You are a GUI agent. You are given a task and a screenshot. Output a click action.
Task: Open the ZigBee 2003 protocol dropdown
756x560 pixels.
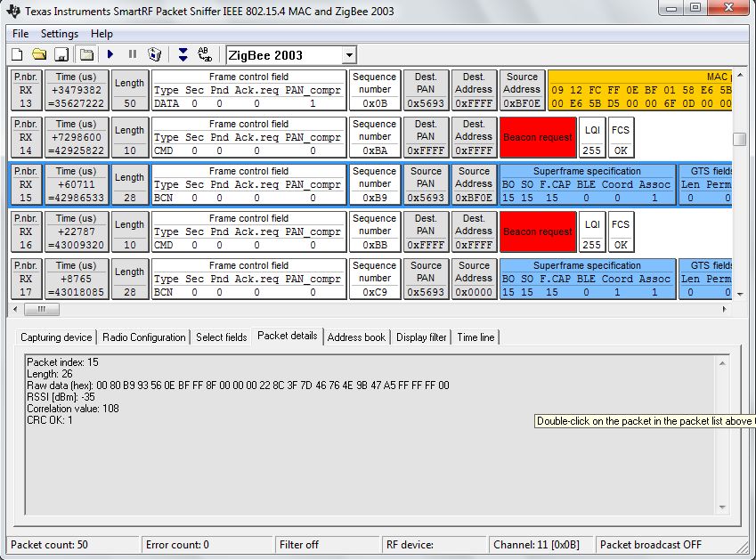pos(350,55)
